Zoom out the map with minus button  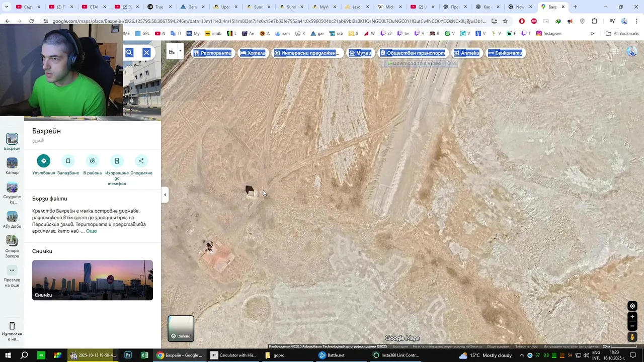pyautogui.click(x=632, y=326)
